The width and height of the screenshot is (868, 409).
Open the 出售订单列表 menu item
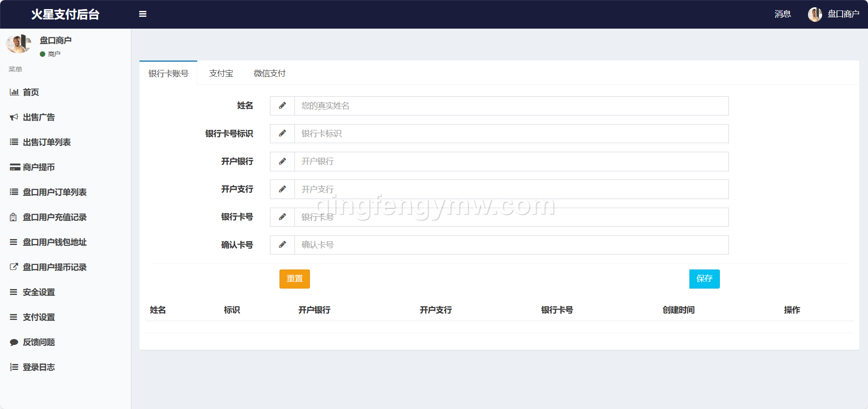click(65, 142)
